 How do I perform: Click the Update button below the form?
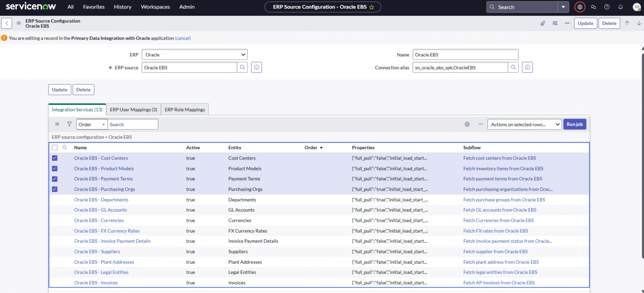[x=59, y=90]
